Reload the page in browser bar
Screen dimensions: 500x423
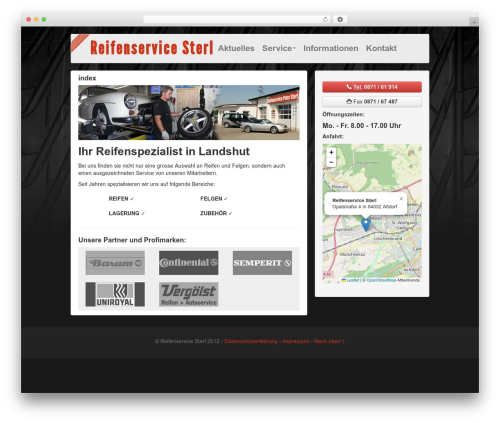(325, 19)
